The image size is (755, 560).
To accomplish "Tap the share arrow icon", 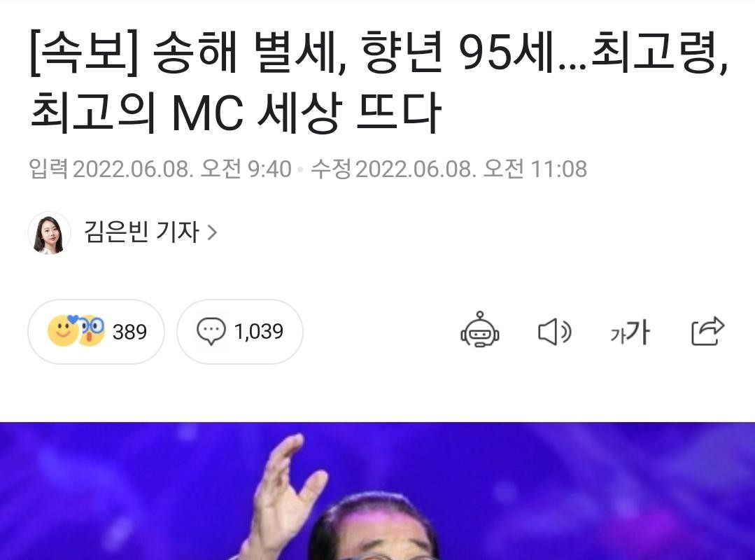I will coord(707,331).
